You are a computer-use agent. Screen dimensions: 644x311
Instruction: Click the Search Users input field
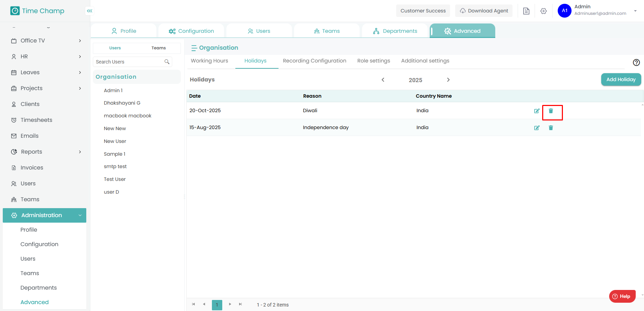(x=128, y=62)
